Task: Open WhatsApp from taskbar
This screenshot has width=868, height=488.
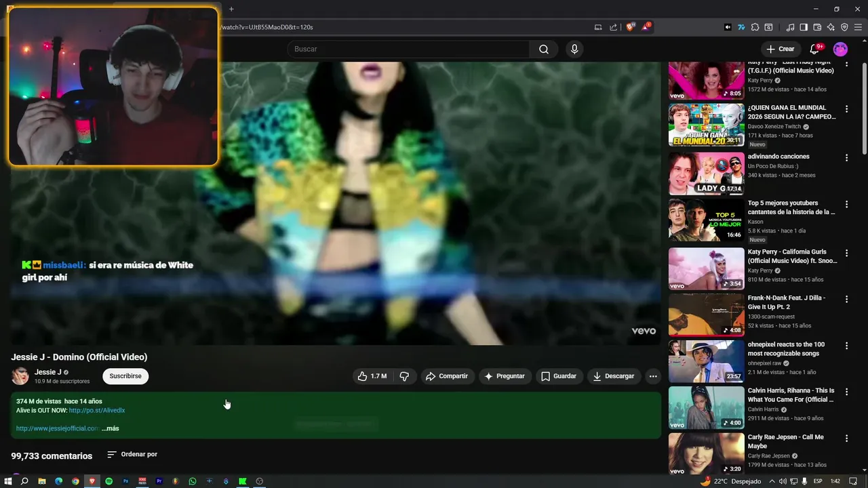Action: 193,481
